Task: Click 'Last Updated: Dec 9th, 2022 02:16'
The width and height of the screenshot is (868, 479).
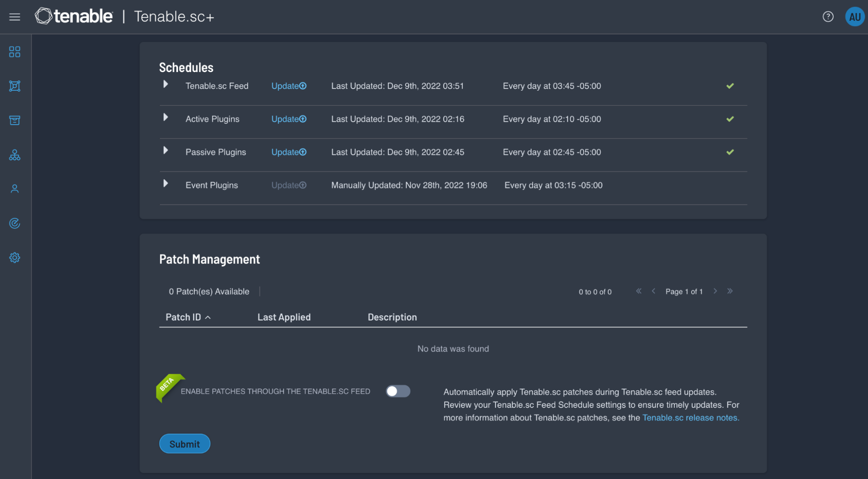Action: coord(398,119)
